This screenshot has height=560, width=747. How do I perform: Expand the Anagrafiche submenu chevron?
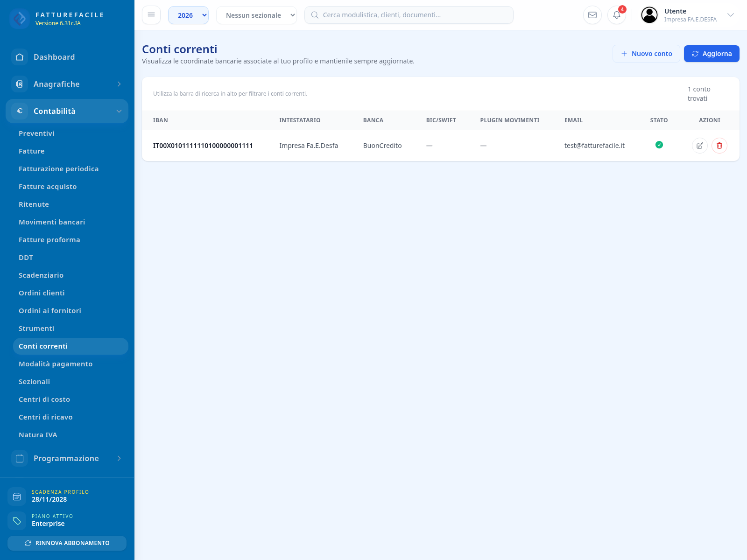pos(119,84)
